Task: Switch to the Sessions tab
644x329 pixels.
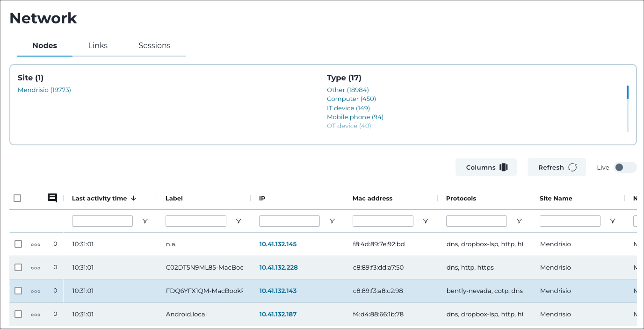Action: click(x=154, y=45)
